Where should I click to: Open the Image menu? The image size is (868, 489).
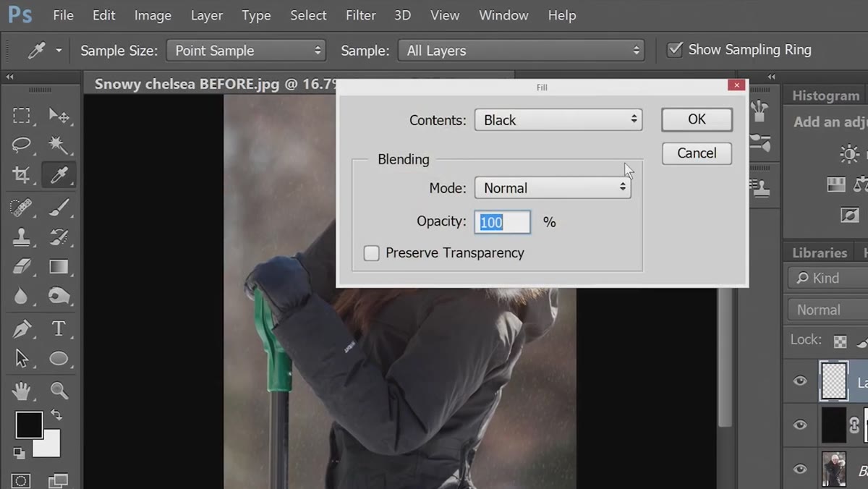click(153, 15)
